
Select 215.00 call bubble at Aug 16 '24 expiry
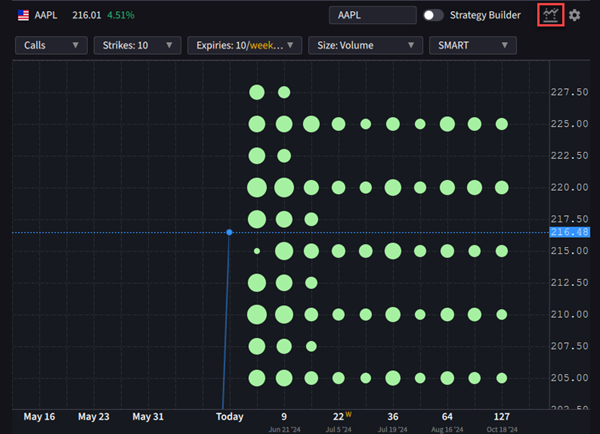pos(447,251)
